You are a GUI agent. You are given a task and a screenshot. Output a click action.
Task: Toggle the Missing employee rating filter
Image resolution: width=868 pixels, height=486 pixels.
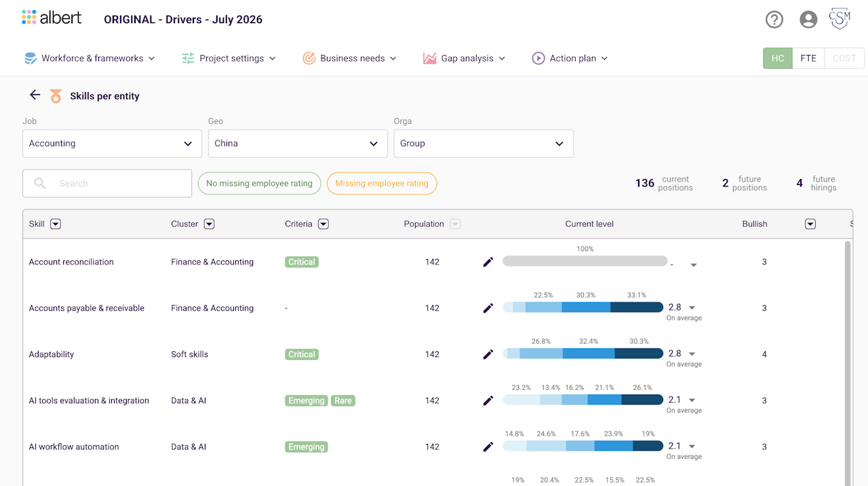point(382,183)
